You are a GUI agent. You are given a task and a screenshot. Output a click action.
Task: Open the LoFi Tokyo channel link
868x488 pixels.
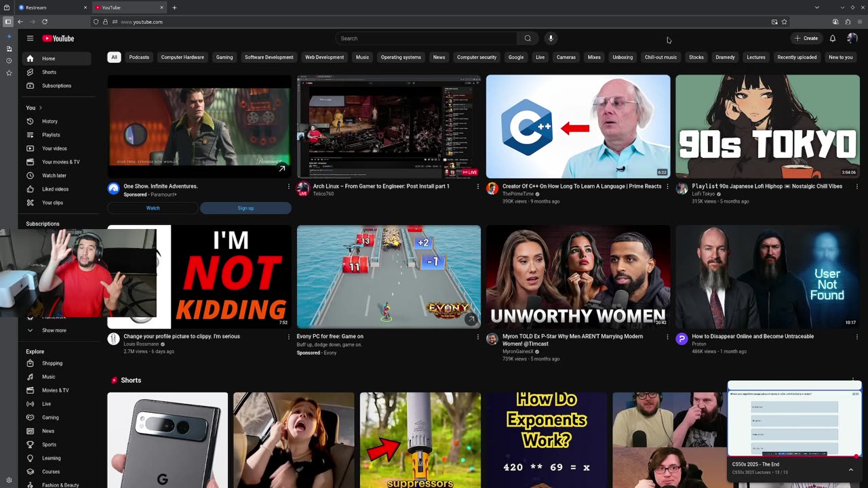(703, 194)
